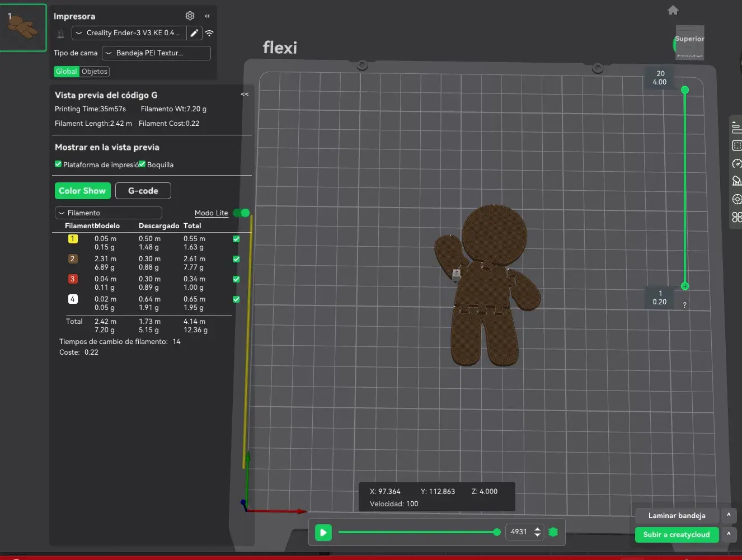Screen dimensions: 742x560
Task: Click the printer device icon beside printer name
Action: pos(60,34)
